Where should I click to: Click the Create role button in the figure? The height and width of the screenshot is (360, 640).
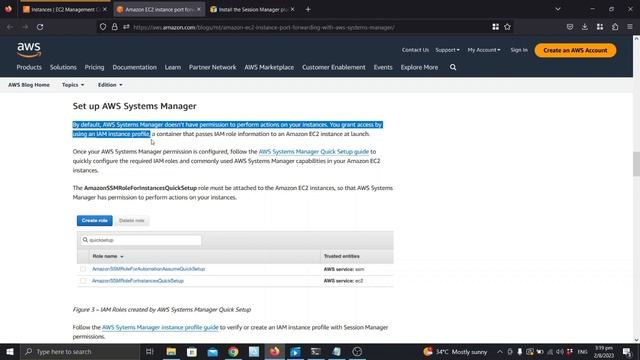[95, 220]
